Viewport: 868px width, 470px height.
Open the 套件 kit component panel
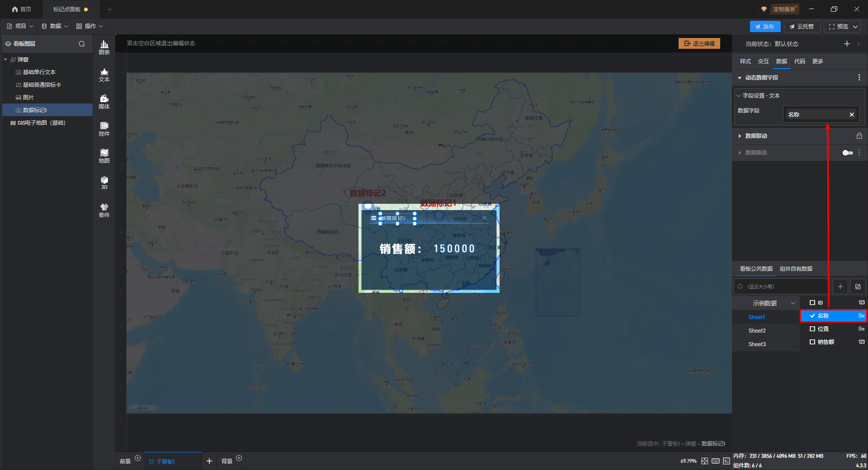[104, 210]
